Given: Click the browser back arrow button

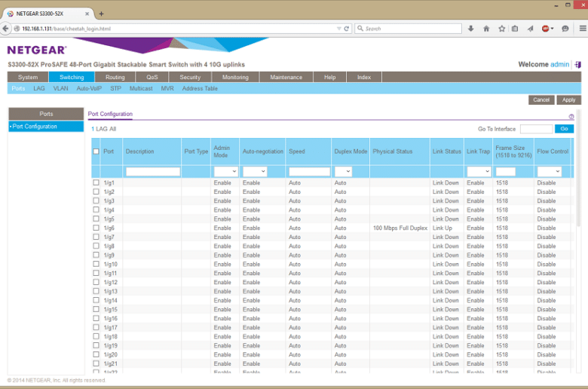Looking at the screenshot, I should pyautogui.click(x=5, y=29).
